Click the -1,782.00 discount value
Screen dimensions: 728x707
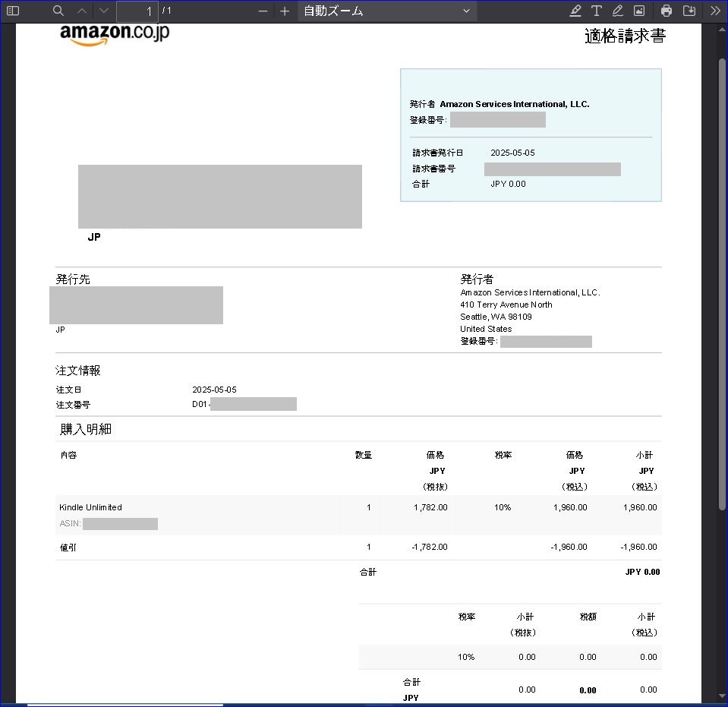pyautogui.click(x=430, y=547)
